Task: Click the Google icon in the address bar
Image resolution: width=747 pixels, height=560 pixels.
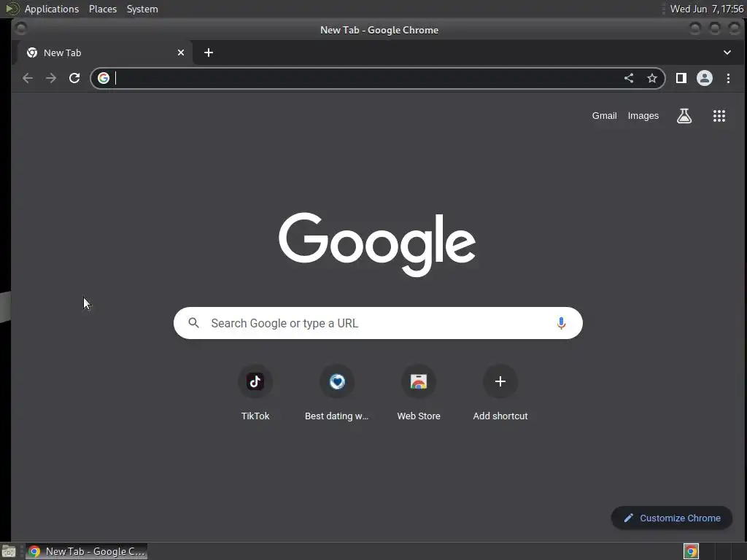Action: tap(104, 78)
